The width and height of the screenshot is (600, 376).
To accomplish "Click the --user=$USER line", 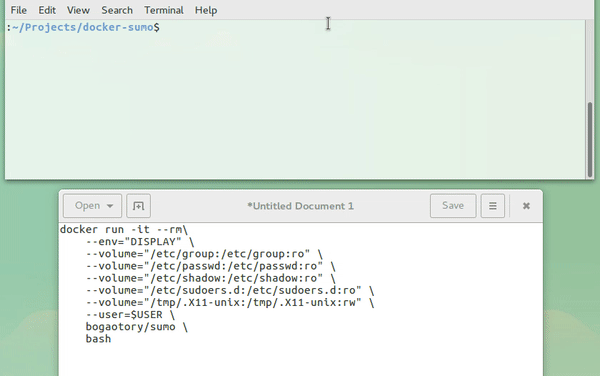I will pos(130,315).
